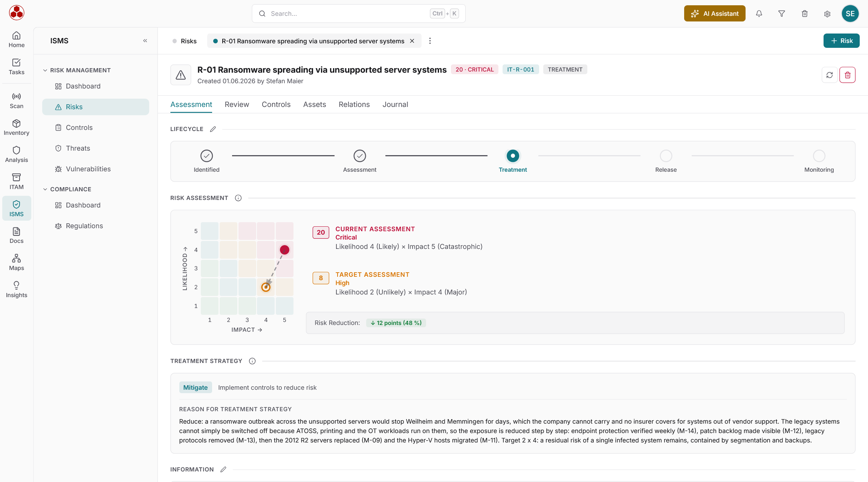Delete risk R-01 with the red trash button
Screen dimensions: 868x482
[848, 75]
